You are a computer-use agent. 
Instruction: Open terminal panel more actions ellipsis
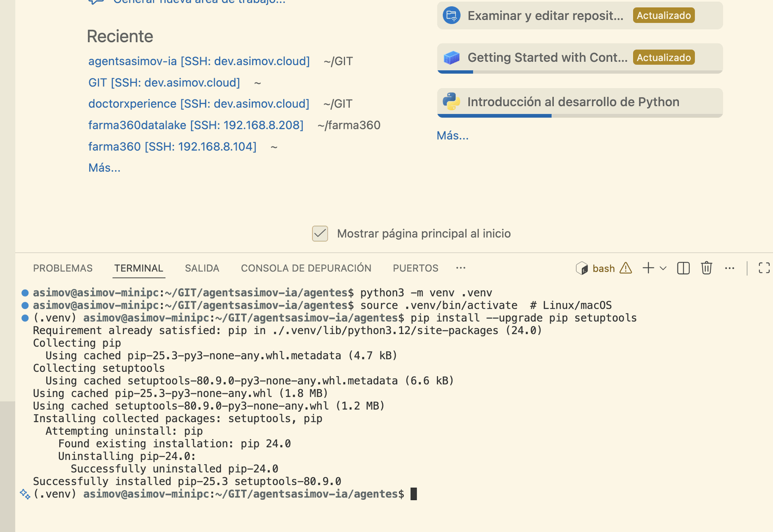point(730,268)
